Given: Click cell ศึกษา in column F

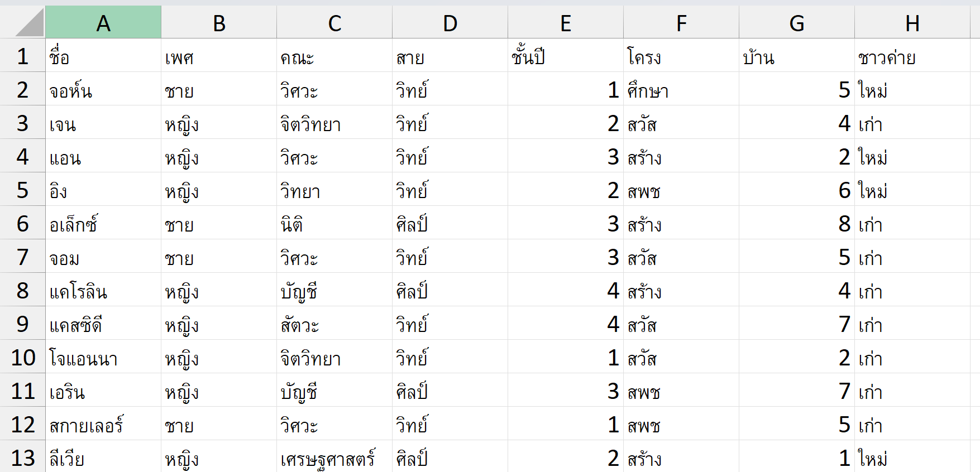Looking at the screenshot, I should point(681,89).
